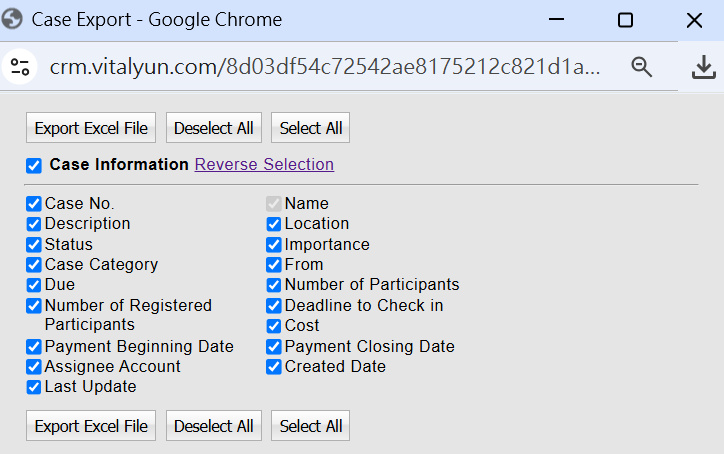
Task: Click the disabled Name checkbox
Action: pyautogui.click(x=274, y=204)
